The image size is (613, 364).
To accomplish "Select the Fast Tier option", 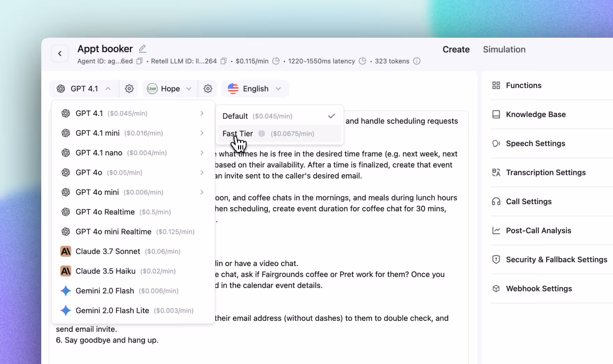I will pos(280,134).
